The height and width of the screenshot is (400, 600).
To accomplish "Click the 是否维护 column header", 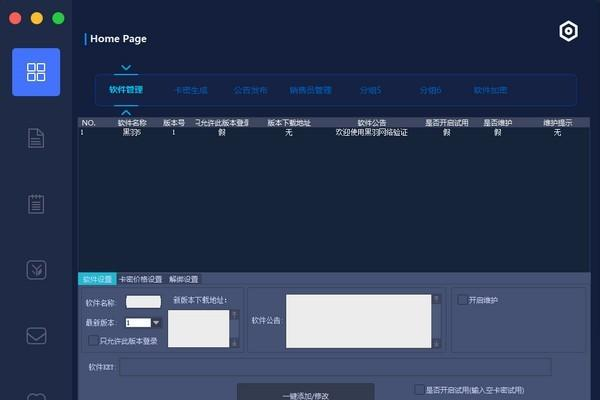I will [x=497, y=123].
